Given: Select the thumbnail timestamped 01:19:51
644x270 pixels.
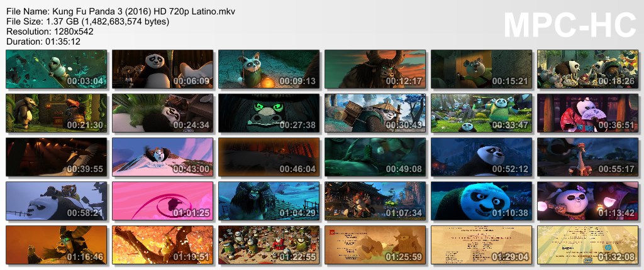Looking at the screenshot, I should click(163, 245).
